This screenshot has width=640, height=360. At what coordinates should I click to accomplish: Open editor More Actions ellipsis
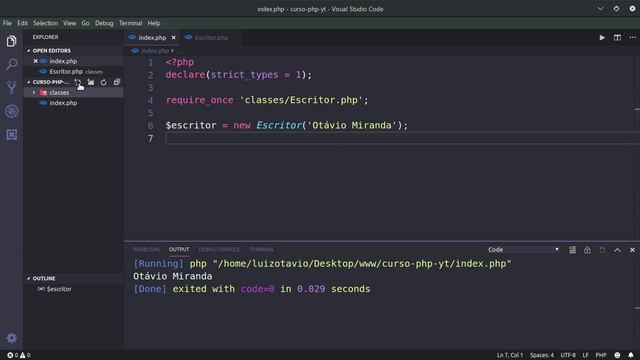coord(632,38)
